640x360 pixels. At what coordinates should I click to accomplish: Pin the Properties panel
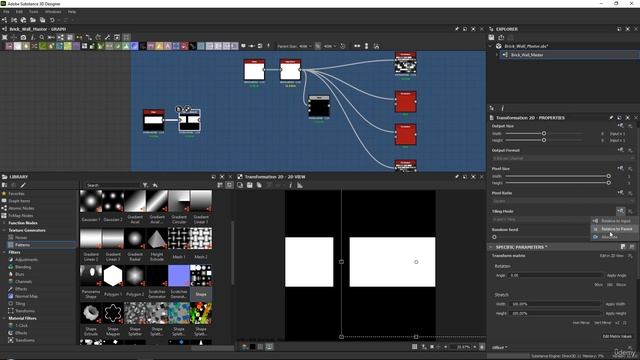[611, 118]
